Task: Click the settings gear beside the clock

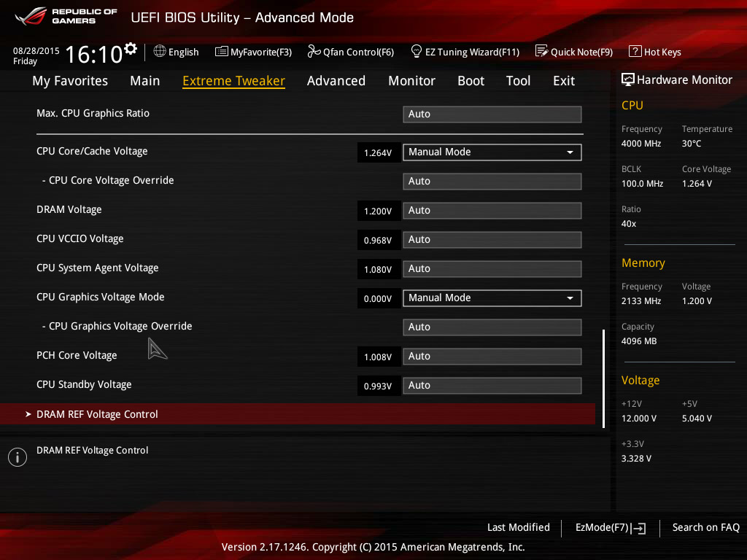Action: coord(131,49)
